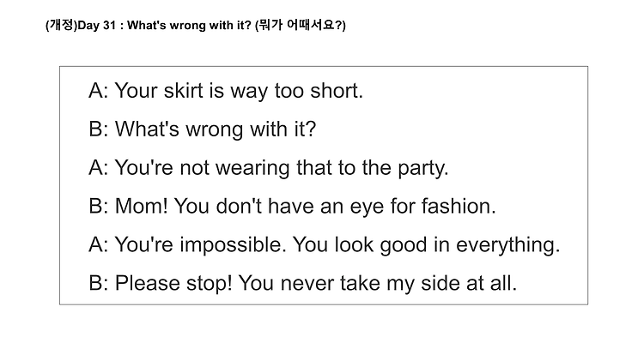Click the word 'short' in the first line
644x361 pixels.
(334, 90)
